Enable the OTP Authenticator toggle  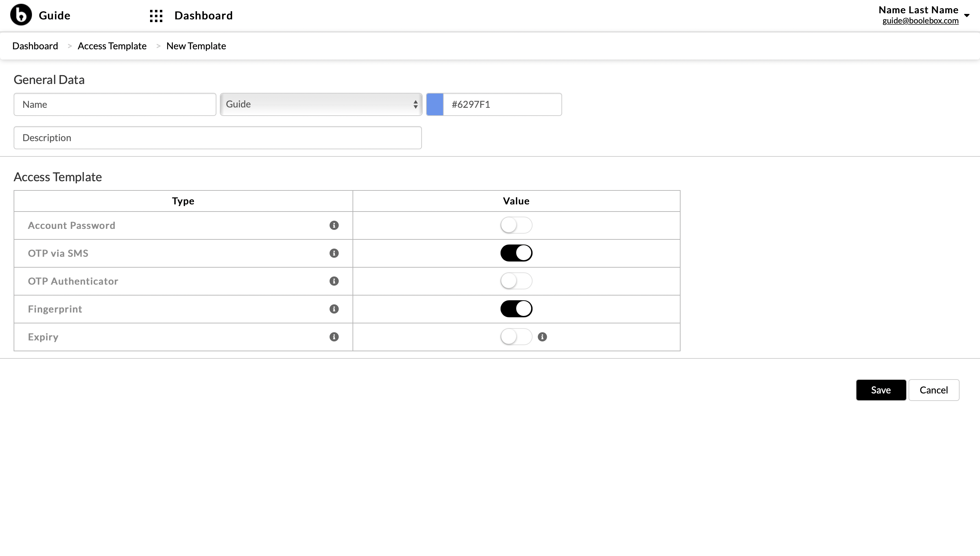coord(516,281)
